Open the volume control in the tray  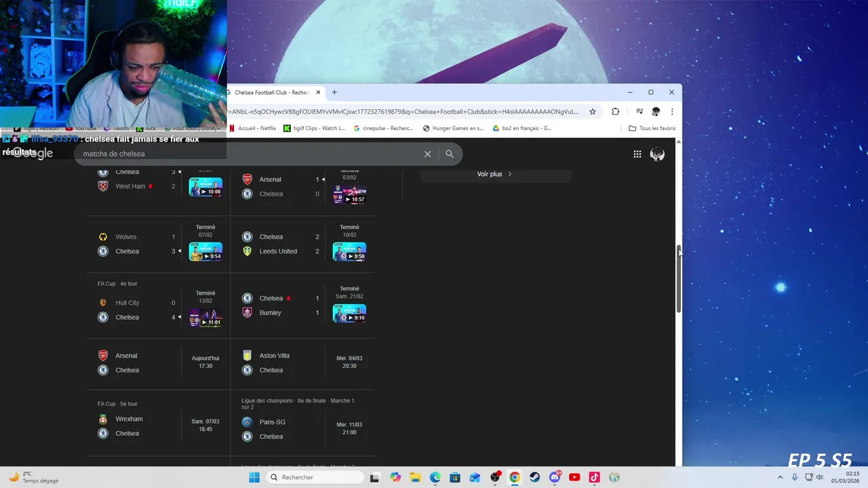[820, 477]
